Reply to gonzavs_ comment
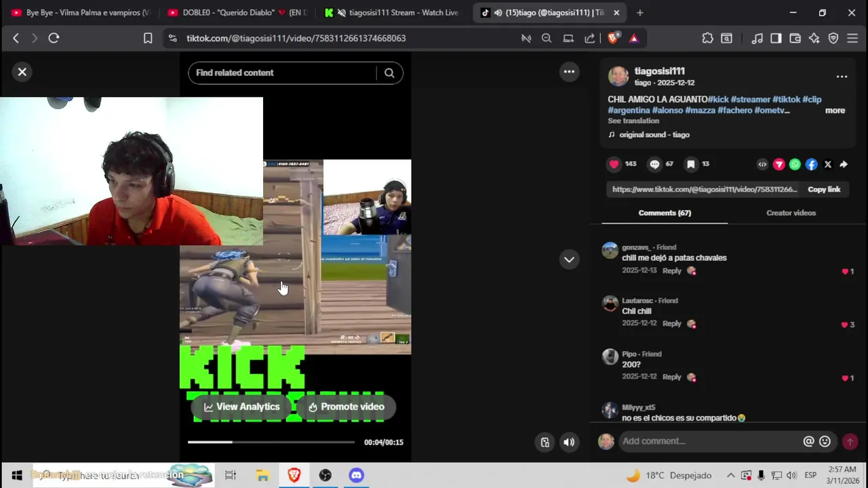868x488 pixels. point(671,270)
